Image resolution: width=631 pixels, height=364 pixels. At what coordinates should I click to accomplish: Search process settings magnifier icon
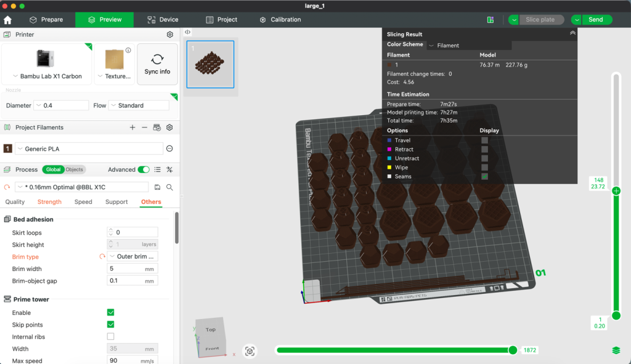[170, 187]
